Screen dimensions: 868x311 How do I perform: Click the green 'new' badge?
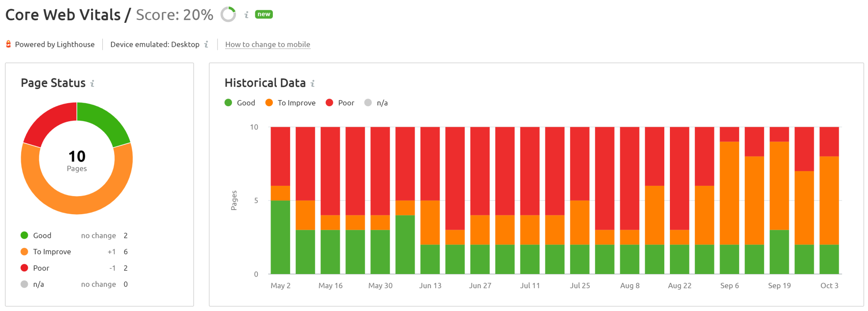point(264,14)
